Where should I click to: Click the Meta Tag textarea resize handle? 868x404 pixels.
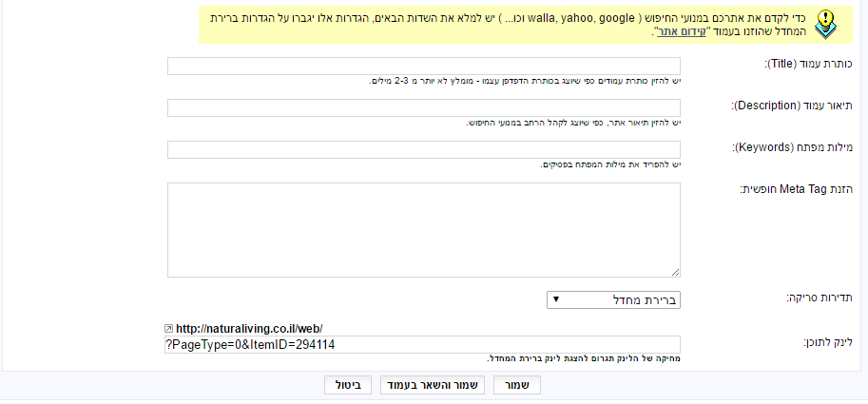coord(676,273)
